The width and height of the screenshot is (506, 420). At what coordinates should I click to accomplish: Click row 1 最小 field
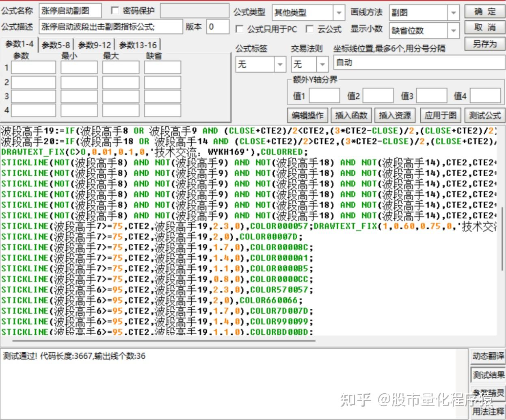(79, 67)
